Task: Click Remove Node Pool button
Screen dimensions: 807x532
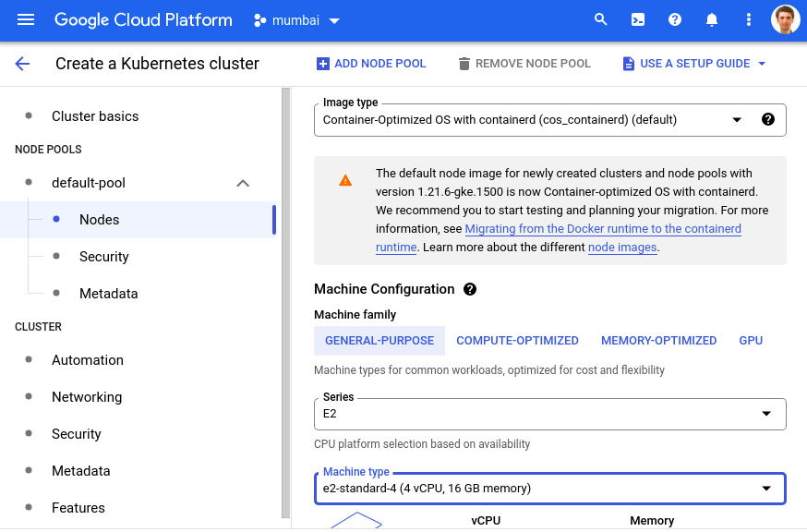Action: click(x=524, y=64)
